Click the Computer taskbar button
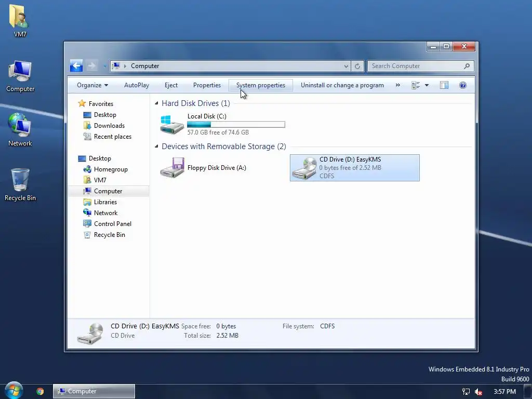 click(94, 391)
